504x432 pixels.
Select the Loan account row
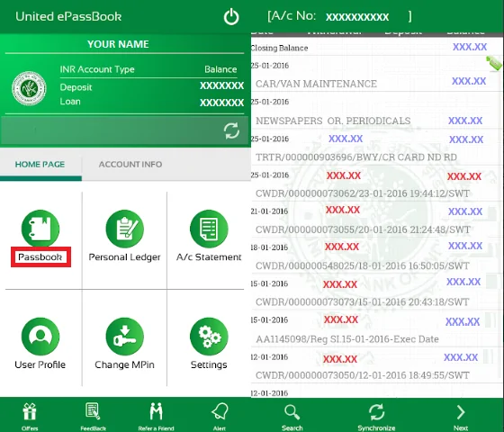click(x=152, y=102)
